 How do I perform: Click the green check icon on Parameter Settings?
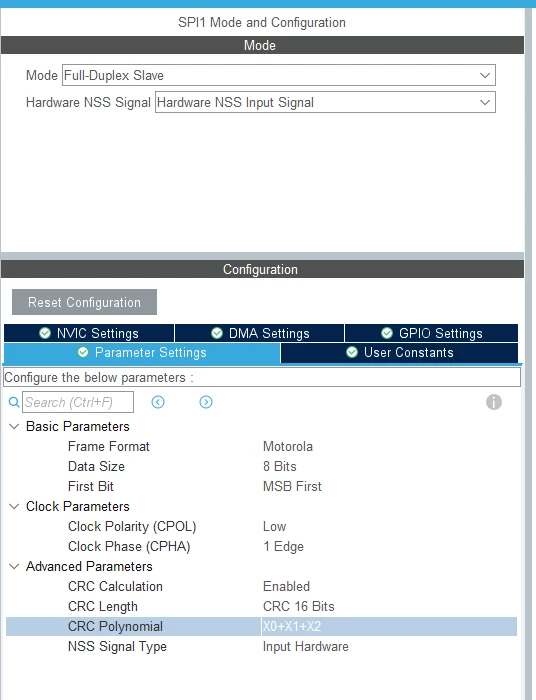pyautogui.click(x=83, y=352)
